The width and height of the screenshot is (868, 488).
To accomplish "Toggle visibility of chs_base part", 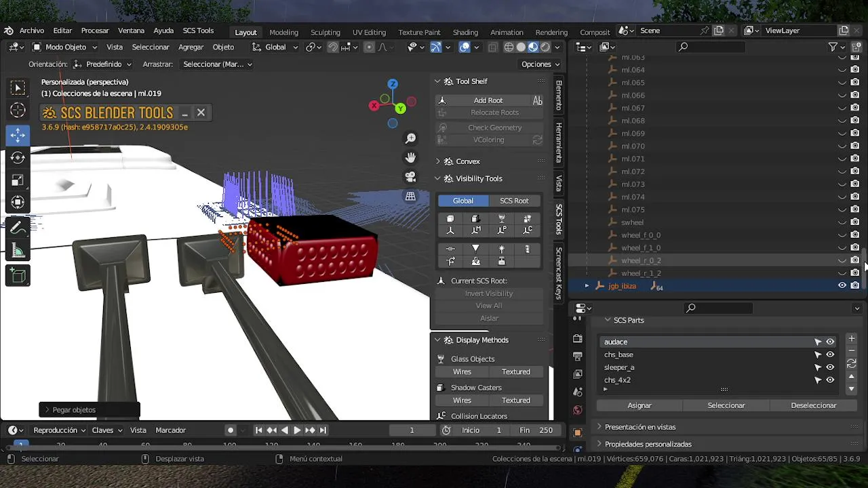I will pyautogui.click(x=830, y=354).
